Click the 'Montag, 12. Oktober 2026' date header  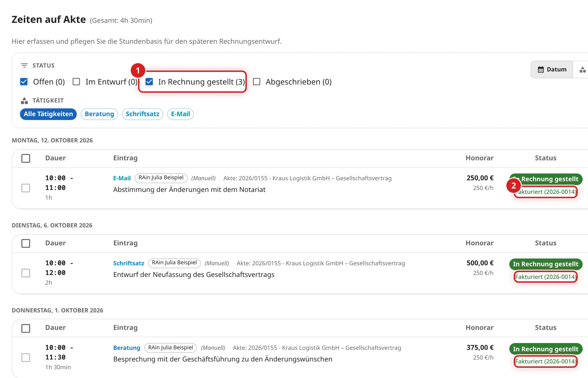52,140
